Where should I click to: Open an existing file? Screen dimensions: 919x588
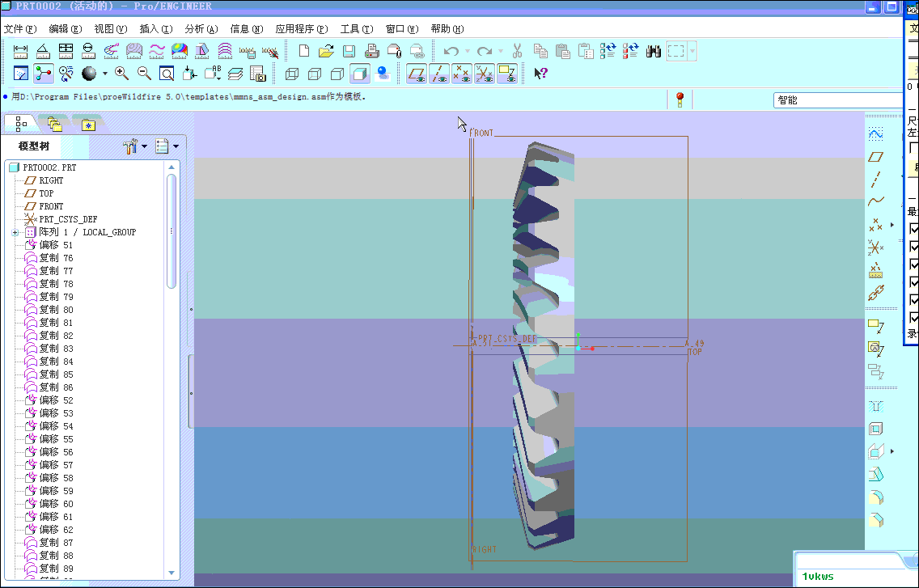pos(327,51)
